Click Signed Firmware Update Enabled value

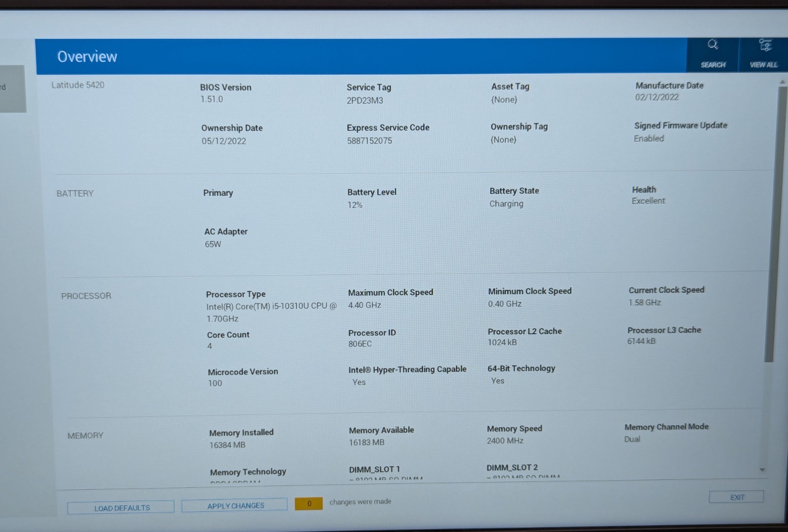[x=649, y=139]
